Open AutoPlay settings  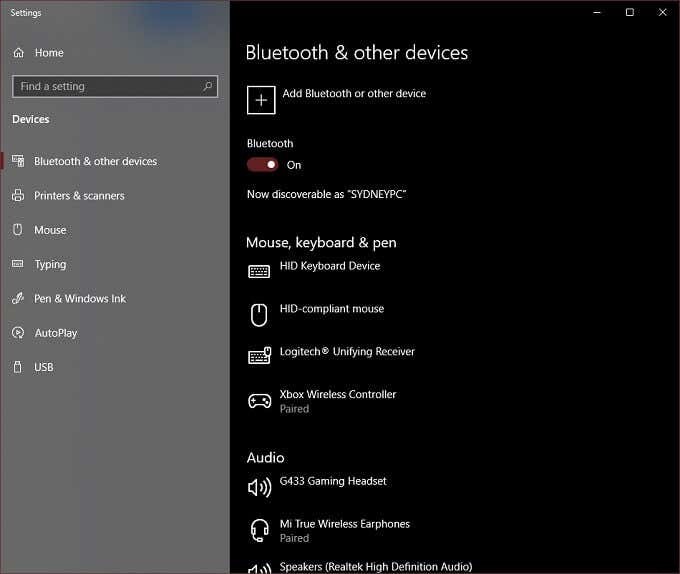tap(115, 333)
